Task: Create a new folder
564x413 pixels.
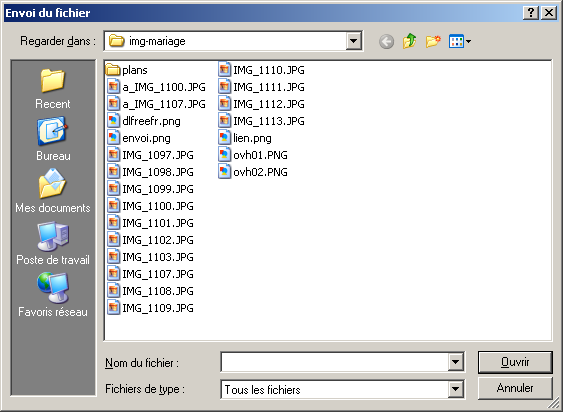Action: [433, 41]
